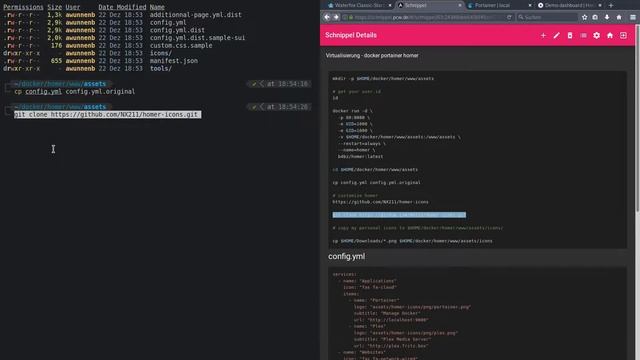Click the pencil edit icon in Schnippel header
Screen dimensions: 640x360
(556, 36)
